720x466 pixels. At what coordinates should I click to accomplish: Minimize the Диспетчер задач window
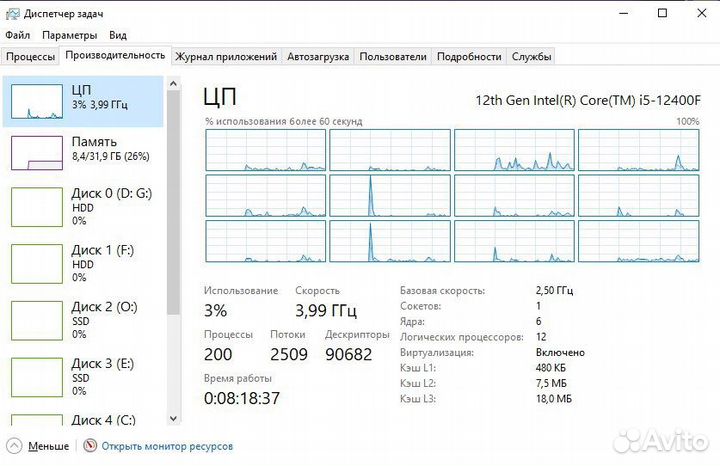[x=624, y=13]
